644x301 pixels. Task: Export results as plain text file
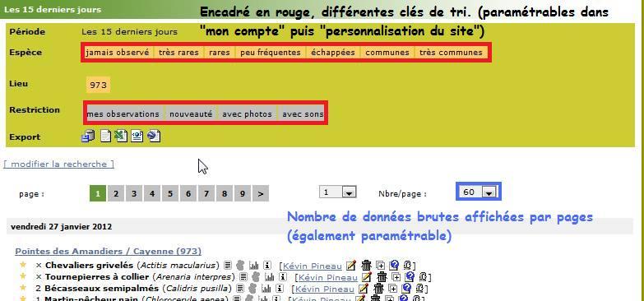tap(106, 136)
